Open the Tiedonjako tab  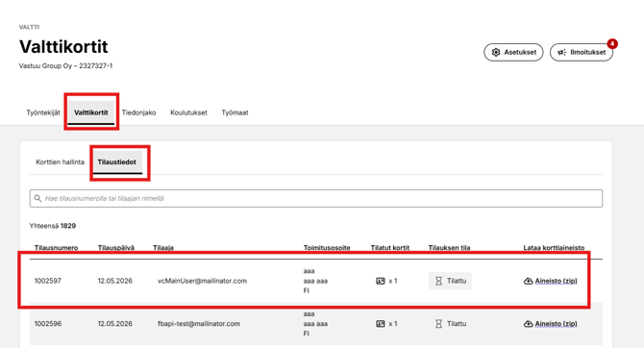(138, 112)
